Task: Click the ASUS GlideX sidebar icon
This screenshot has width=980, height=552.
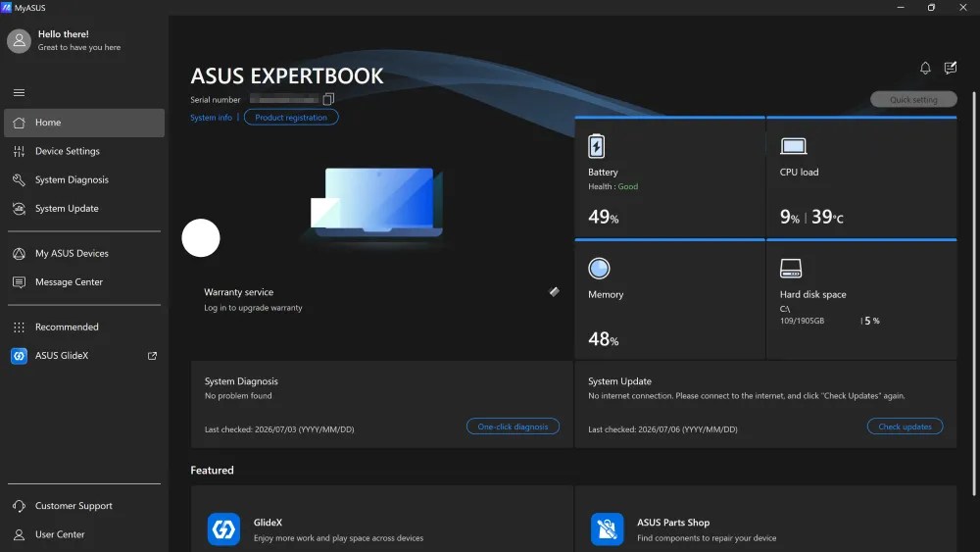Action: [x=20, y=356]
